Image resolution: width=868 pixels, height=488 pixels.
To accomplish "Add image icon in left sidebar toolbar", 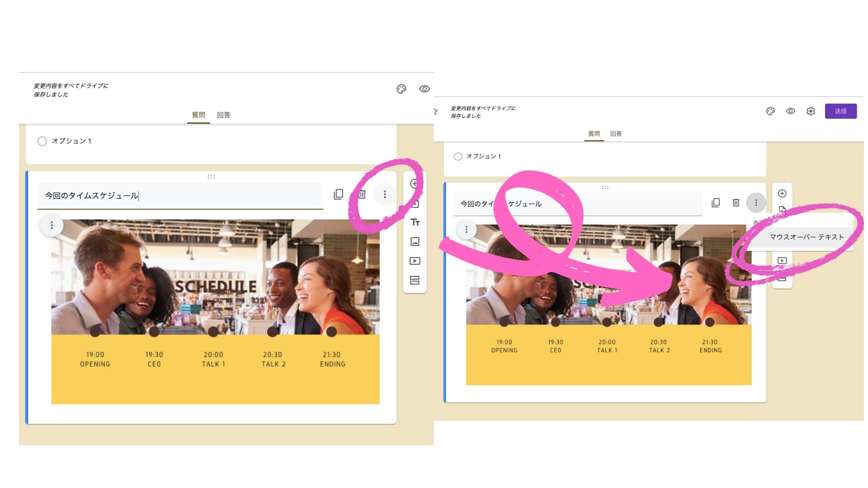I will coord(415,242).
